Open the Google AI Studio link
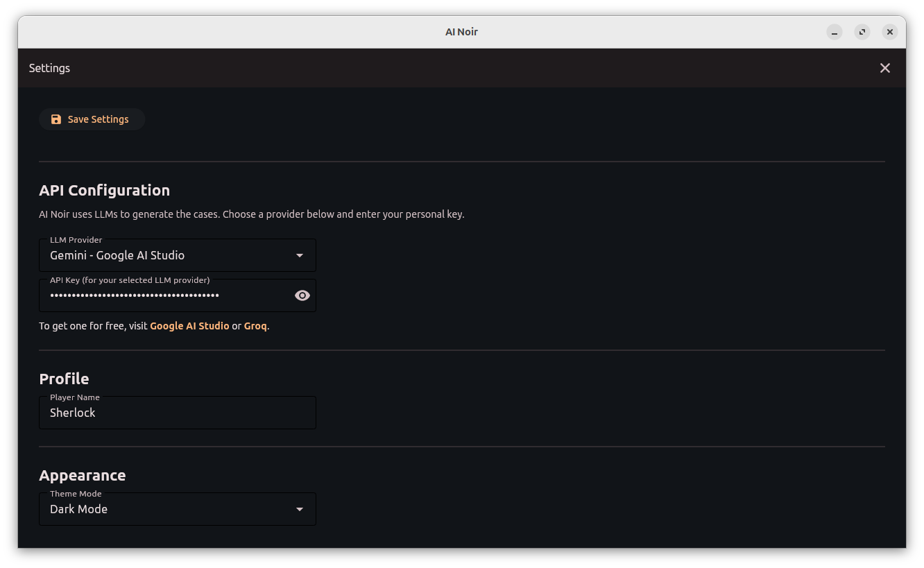 189,326
